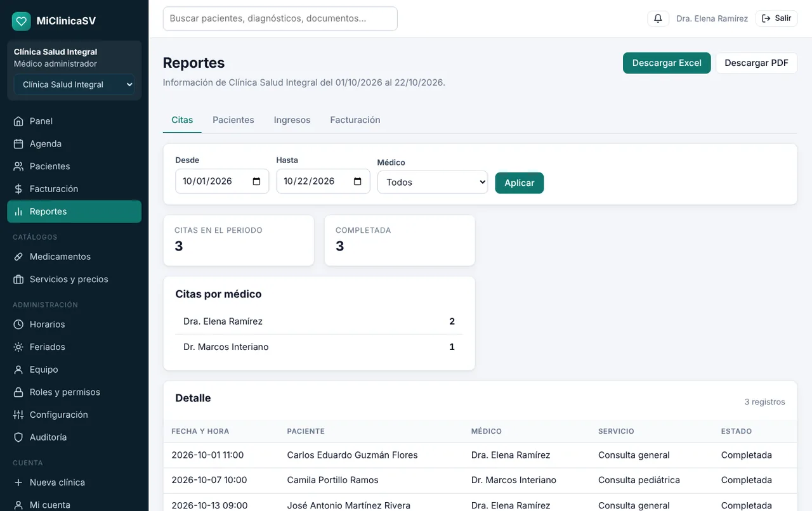Click the Medicamentos pill icon
The width and height of the screenshot is (812, 511).
18,257
